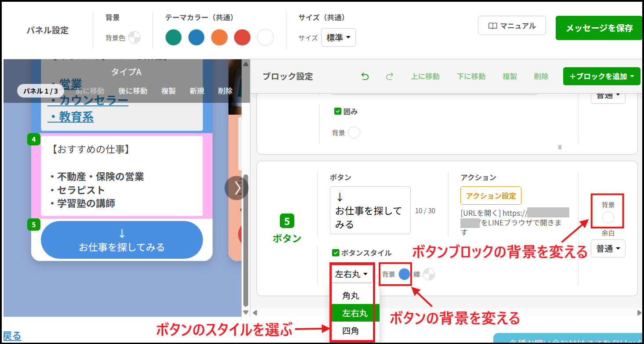Click 下に移動 to move block down
This screenshot has width=644, height=344.
point(471,76)
